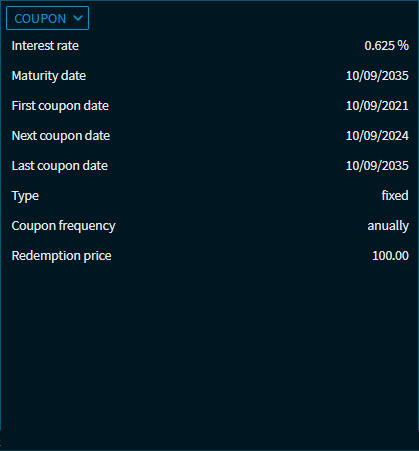Viewport: 419px width, 451px height.
Task: Click the fixed type value
Action: [x=395, y=195]
